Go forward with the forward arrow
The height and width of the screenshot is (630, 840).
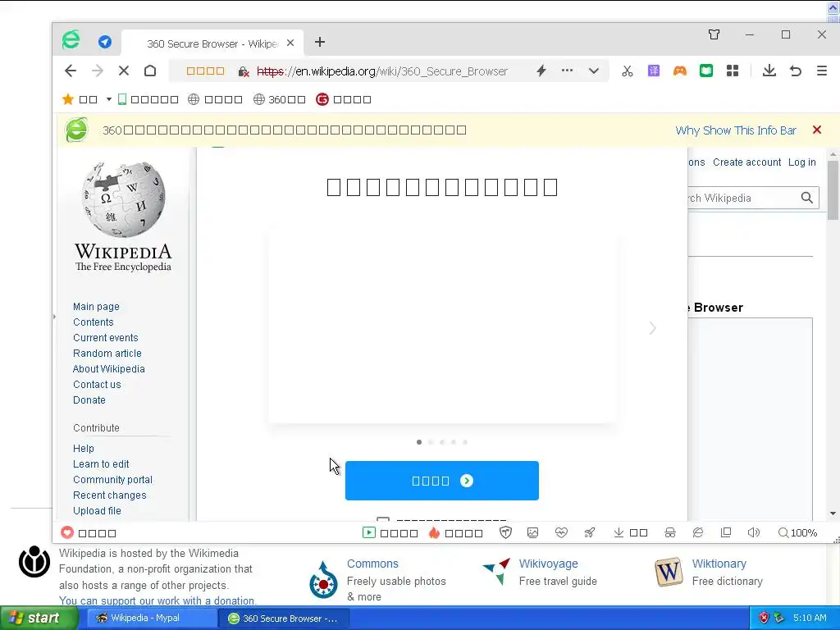pyautogui.click(x=98, y=71)
